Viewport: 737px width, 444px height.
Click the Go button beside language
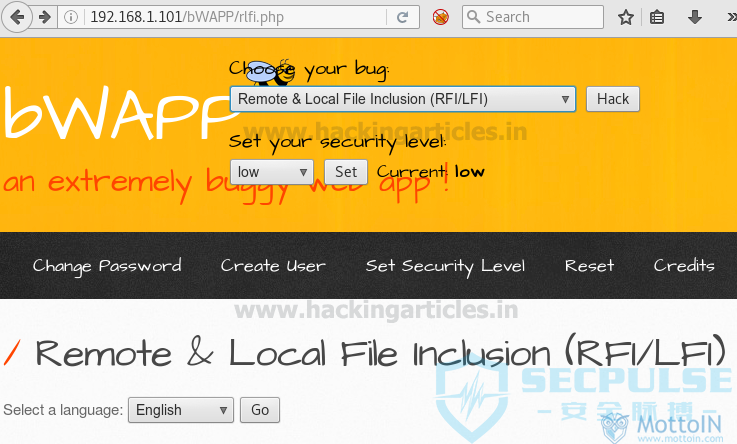click(x=260, y=410)
